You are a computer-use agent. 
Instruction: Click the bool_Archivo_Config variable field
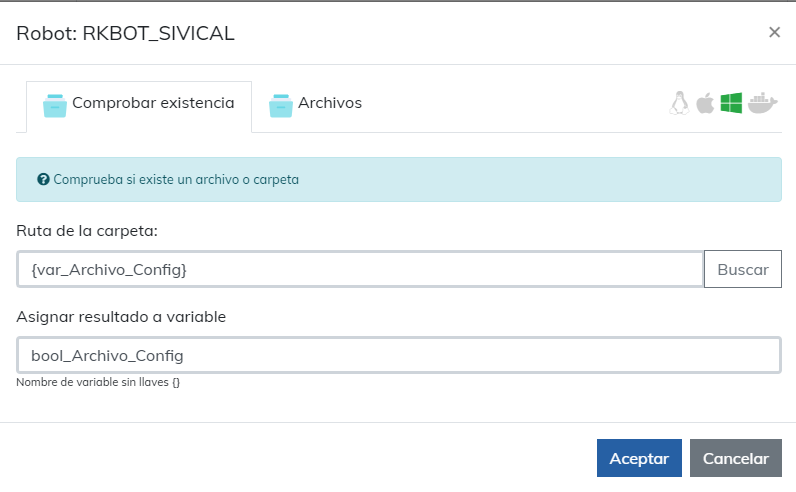tap(398, 355)
